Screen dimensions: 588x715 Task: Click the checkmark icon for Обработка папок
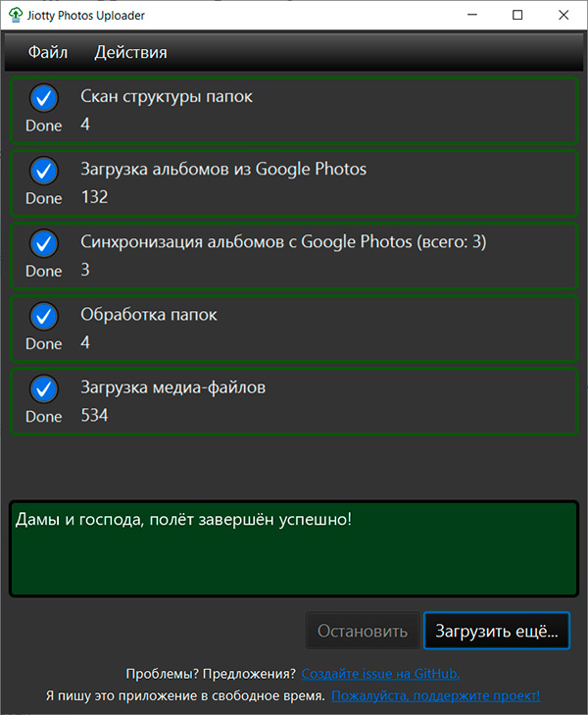[x=43, y=315]
